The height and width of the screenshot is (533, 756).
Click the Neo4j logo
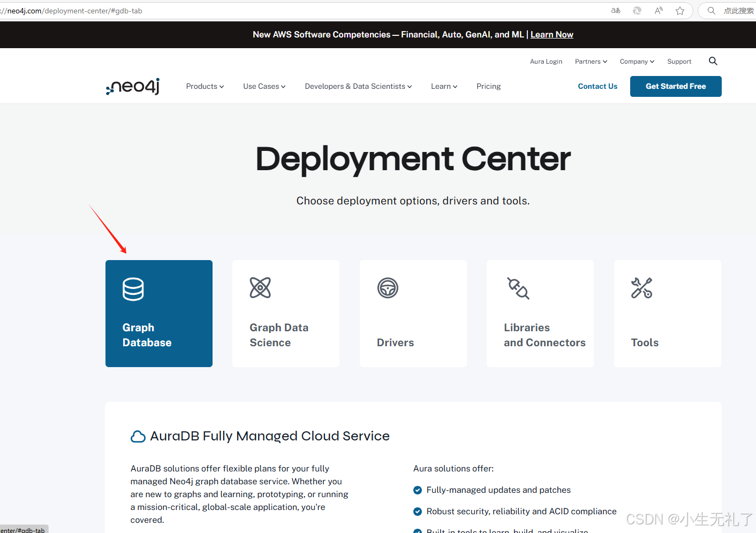pos(133,86)
